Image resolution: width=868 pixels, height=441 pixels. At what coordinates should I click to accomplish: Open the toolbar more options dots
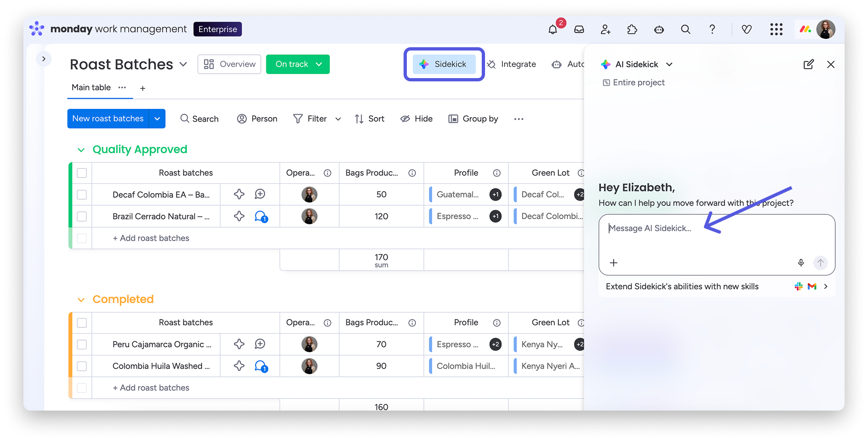click(519, 119)
